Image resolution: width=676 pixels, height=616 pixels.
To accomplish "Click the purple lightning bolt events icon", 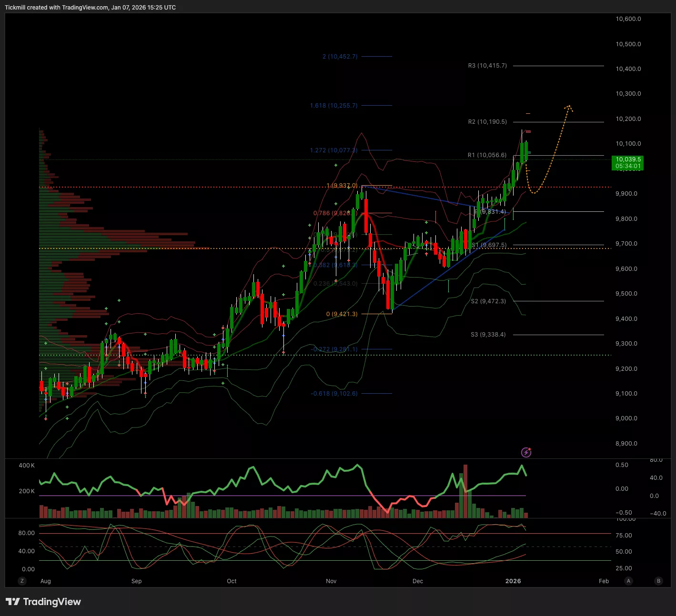I will click(x=526, y=452).
